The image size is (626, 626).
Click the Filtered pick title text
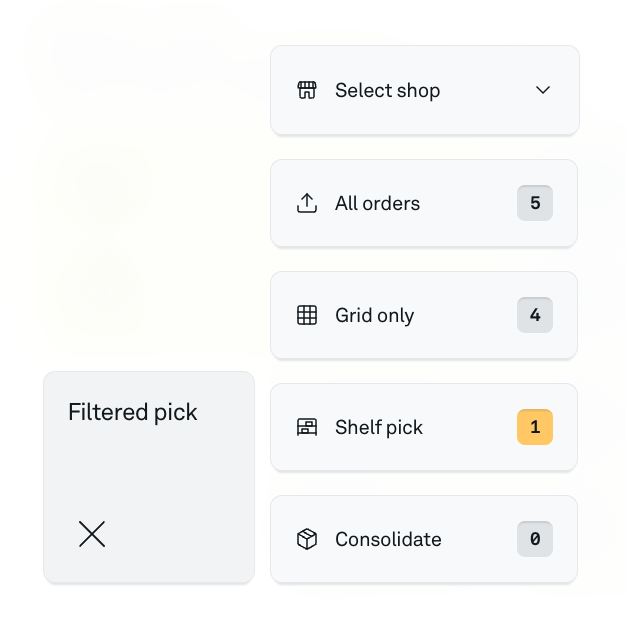[x=133, y=412]
